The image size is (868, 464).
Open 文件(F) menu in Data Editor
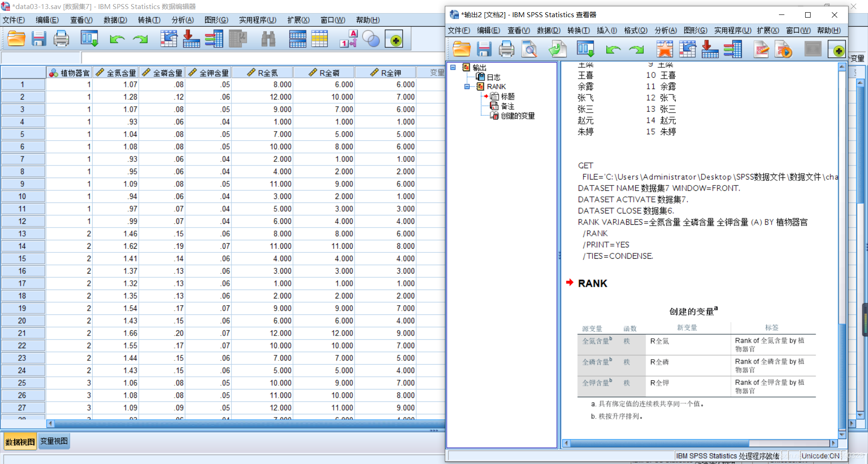(x=14, y=20)
